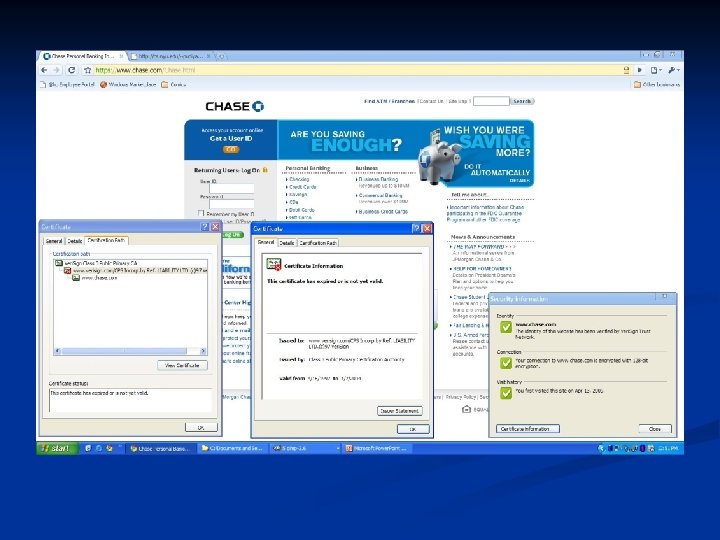The height and width of the screenshot is (540, 720).
Task: Click the Identity green checkmark icon
Action: tap(506, 327)
